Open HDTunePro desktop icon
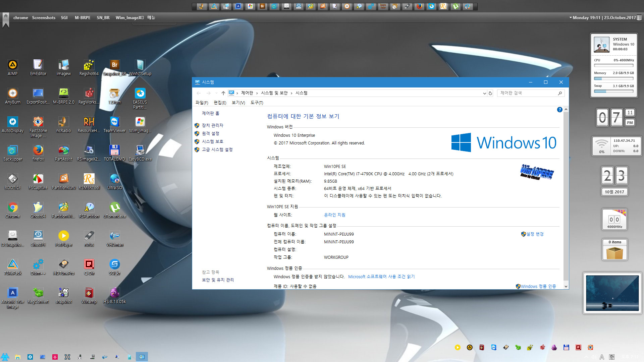Image resolution: width=644 pixels, height=362 pixels. click(64, 266)
